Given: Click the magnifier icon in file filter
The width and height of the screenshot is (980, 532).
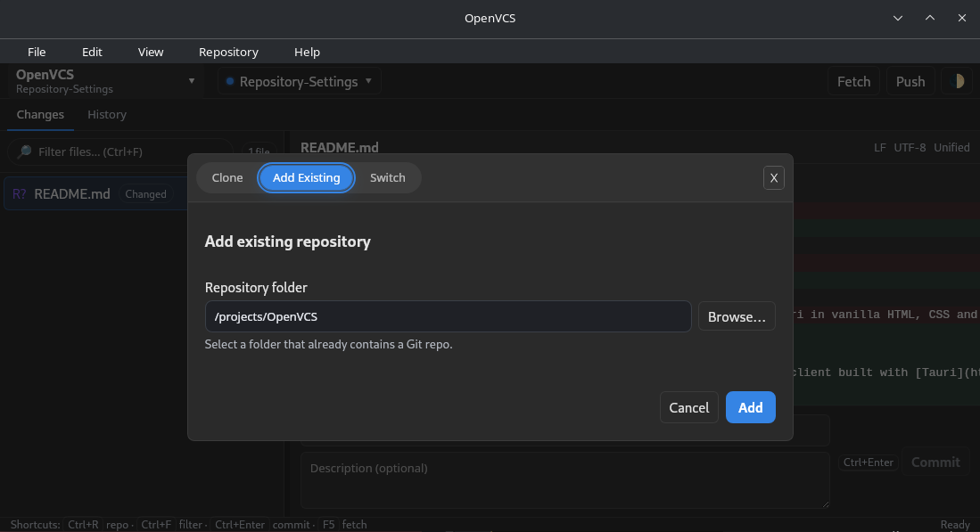Looking at the screenshot, I should 24,151.
